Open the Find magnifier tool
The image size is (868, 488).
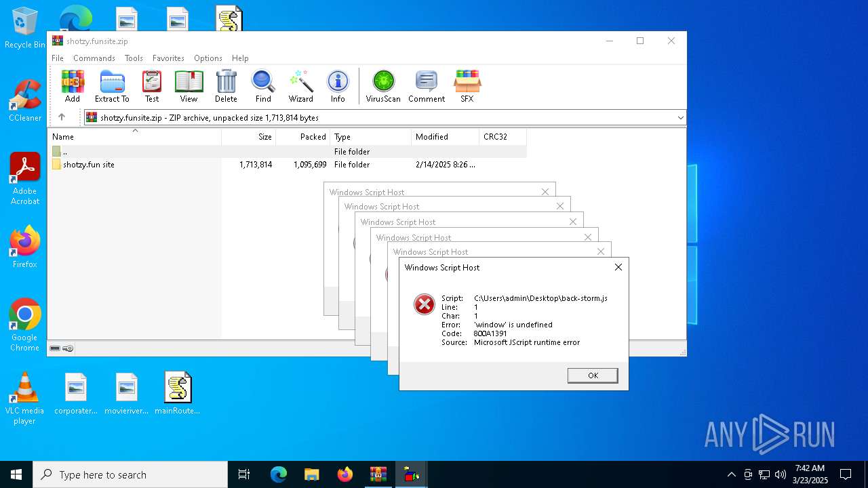(263, 86)
